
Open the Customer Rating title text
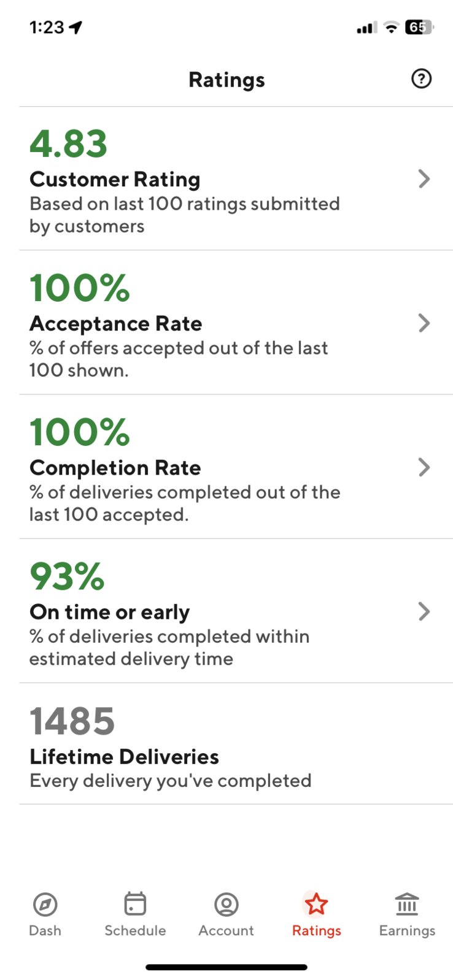115,179
